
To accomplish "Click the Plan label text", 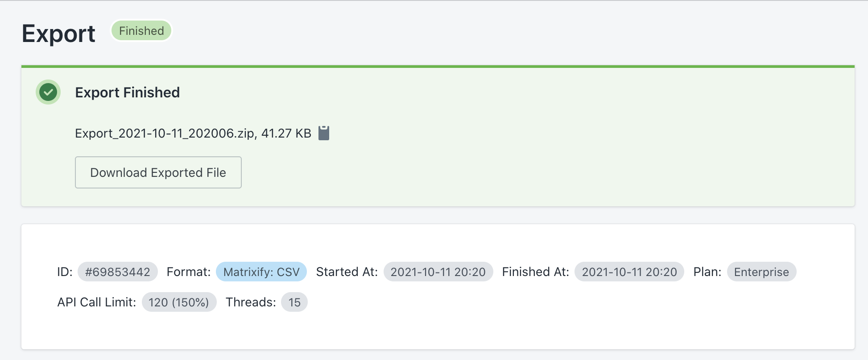I will tap(707, 272).
